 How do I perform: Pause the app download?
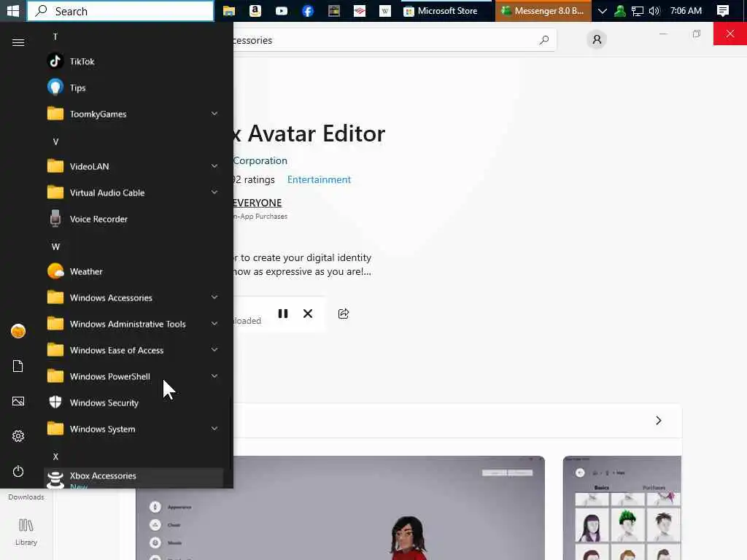283,314
